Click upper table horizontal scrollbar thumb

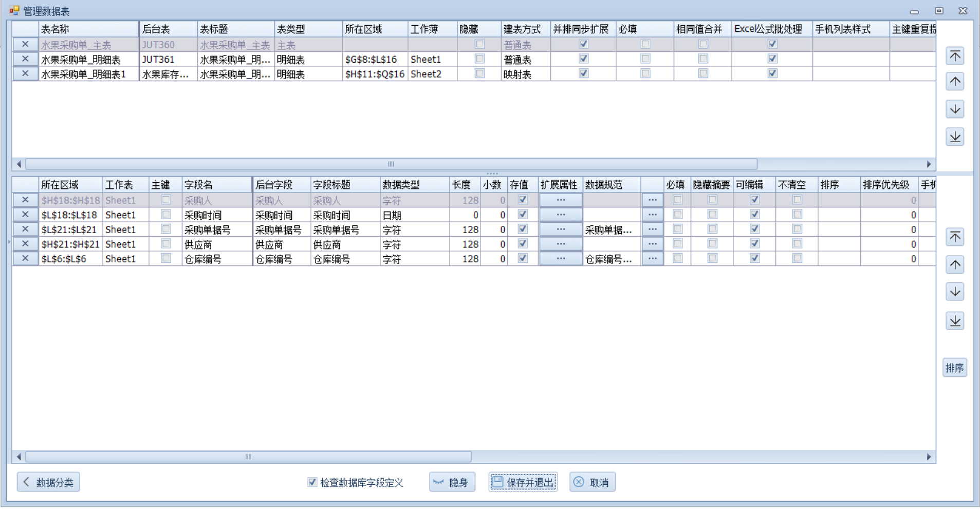(x=391, y=164)
